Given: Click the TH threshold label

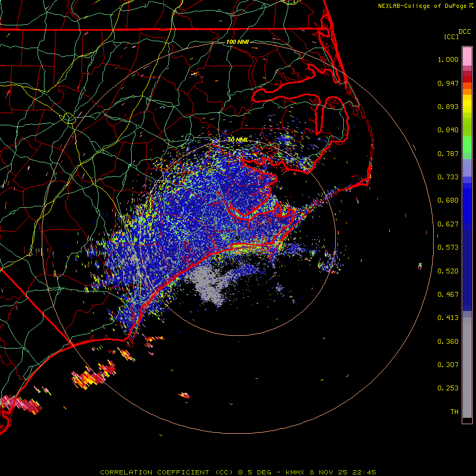Looking at the screenshot, I should [454, 412].
